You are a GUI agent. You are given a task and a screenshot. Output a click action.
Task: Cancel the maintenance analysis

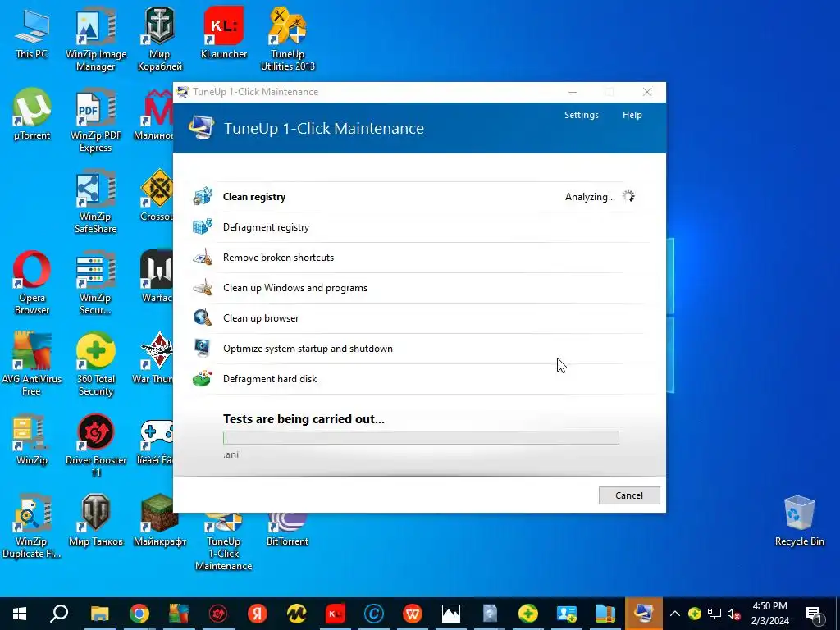[x=629, y=495]
